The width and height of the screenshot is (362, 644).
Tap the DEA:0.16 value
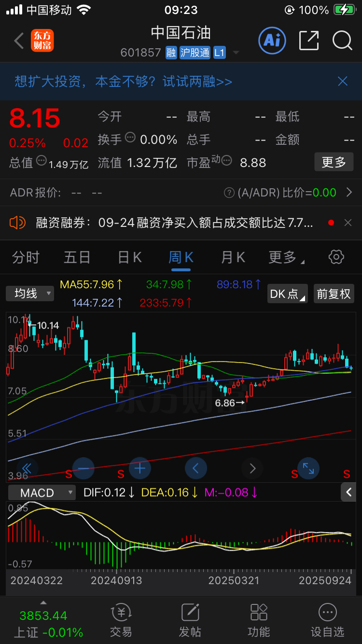coord(169,492)
